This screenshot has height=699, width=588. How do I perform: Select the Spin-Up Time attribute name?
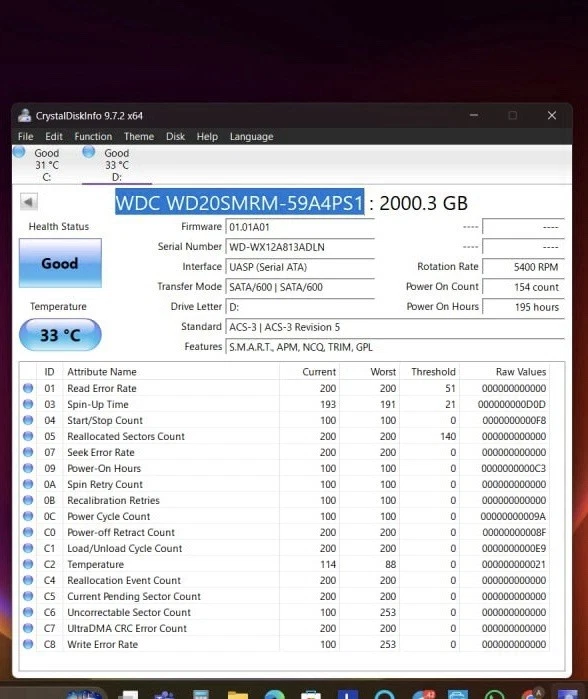tap(98, 404)
